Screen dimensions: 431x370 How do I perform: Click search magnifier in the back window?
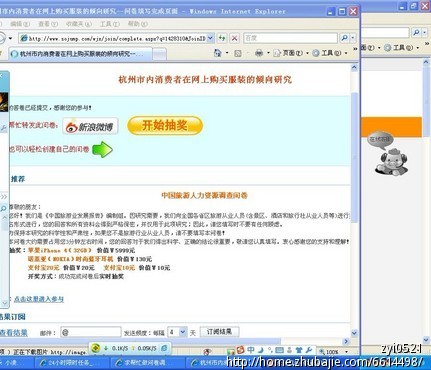coord(416,33)
